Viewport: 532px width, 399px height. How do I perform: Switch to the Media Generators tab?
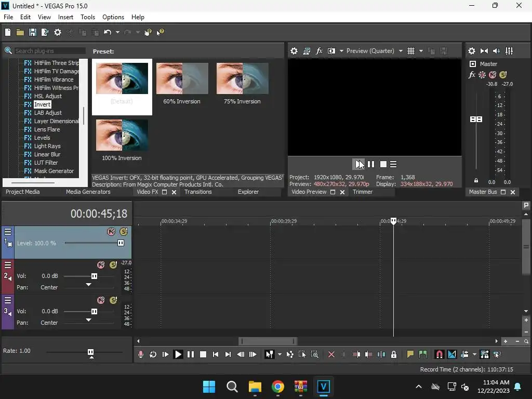(x=88, y=192)
